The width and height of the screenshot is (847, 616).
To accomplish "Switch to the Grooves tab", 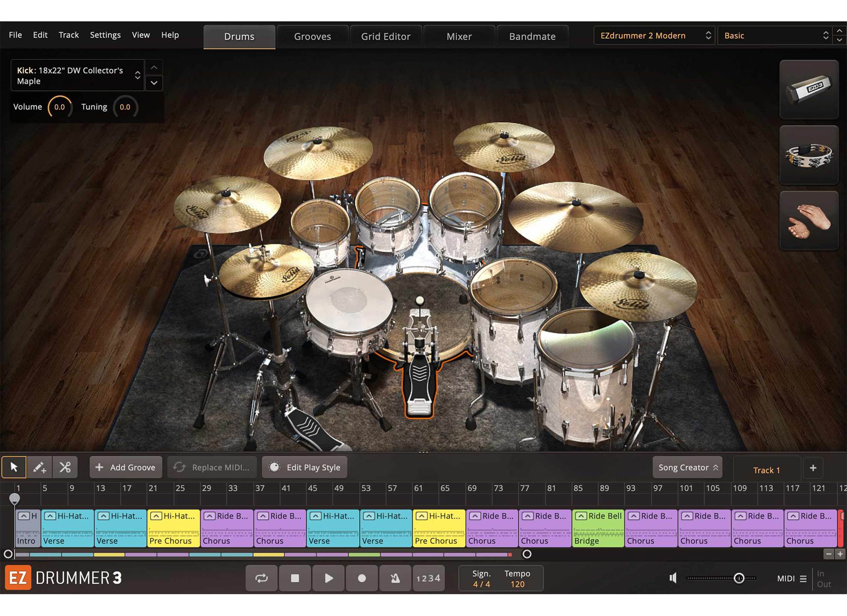I will 312,37.
